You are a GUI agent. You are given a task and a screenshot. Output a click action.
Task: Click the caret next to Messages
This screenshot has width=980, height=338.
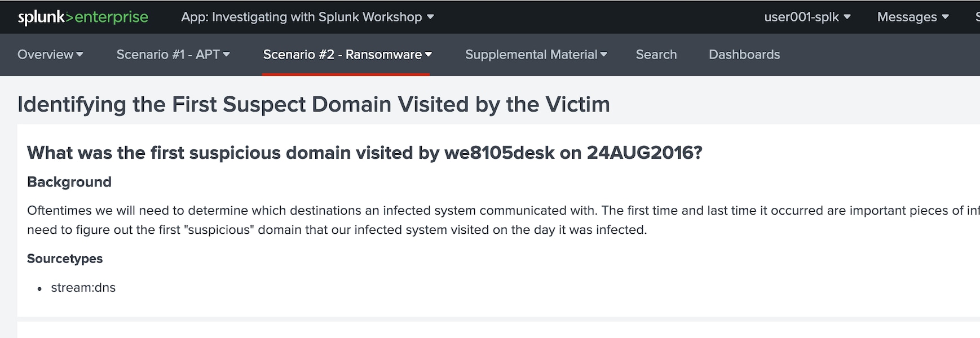[x=945, y=17]
